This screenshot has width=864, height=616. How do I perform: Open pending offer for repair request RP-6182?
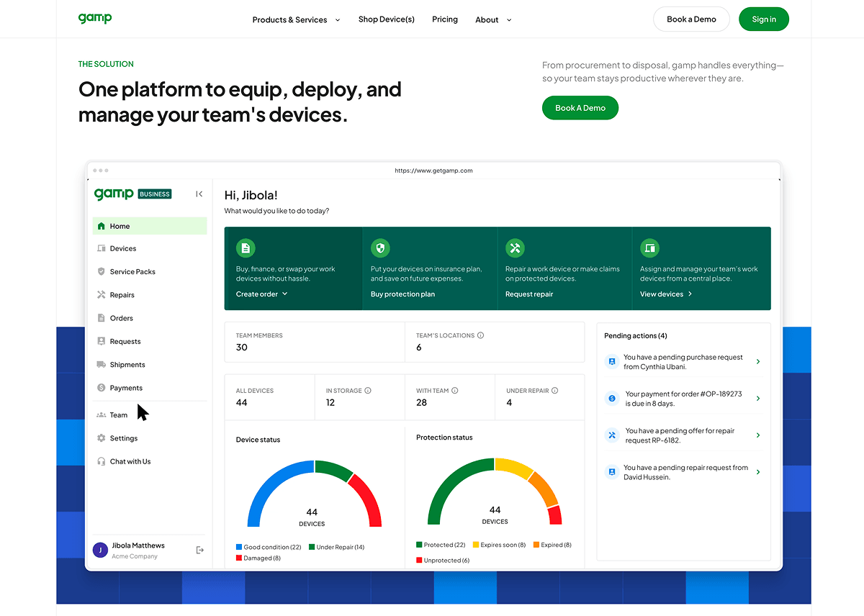(683, 435)
